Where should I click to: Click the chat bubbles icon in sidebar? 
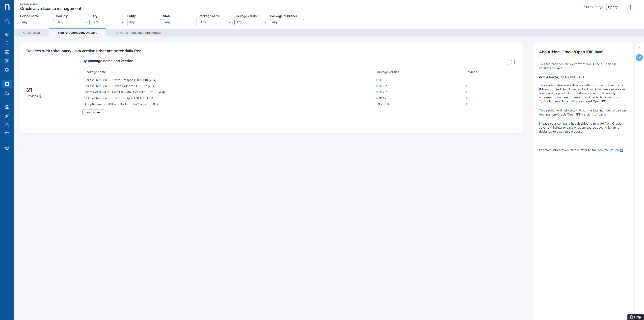[x=7, y=125]
